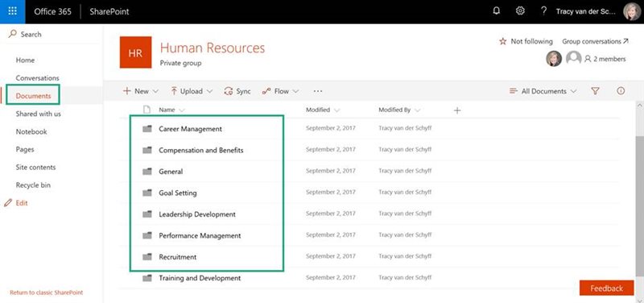Open the All Documents view dropdown

click(x=543, y=91)
